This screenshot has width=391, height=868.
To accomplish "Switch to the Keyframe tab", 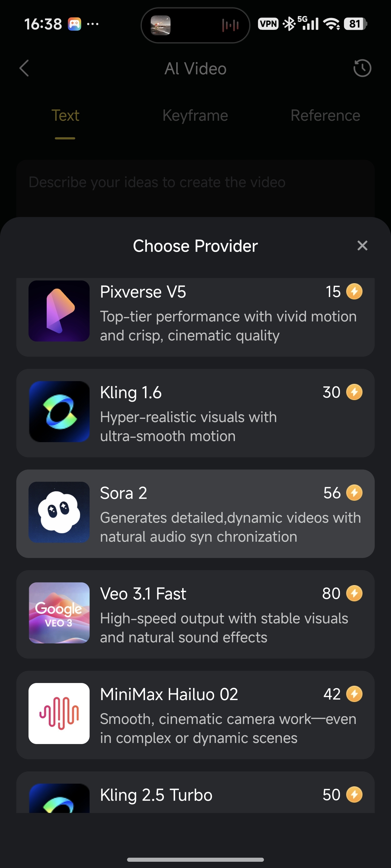I will tap(195, 116).
